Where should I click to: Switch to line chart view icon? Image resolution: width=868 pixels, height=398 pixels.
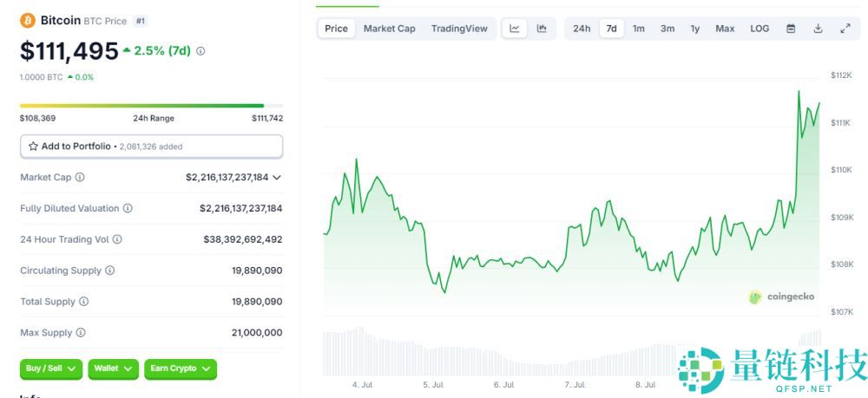515,29
